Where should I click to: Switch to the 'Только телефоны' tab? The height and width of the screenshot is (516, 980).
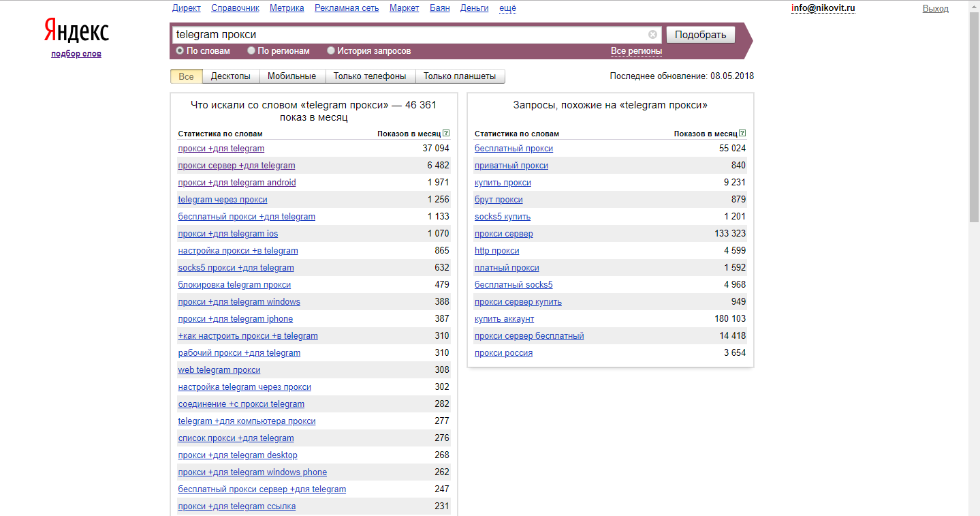point(370,76)
